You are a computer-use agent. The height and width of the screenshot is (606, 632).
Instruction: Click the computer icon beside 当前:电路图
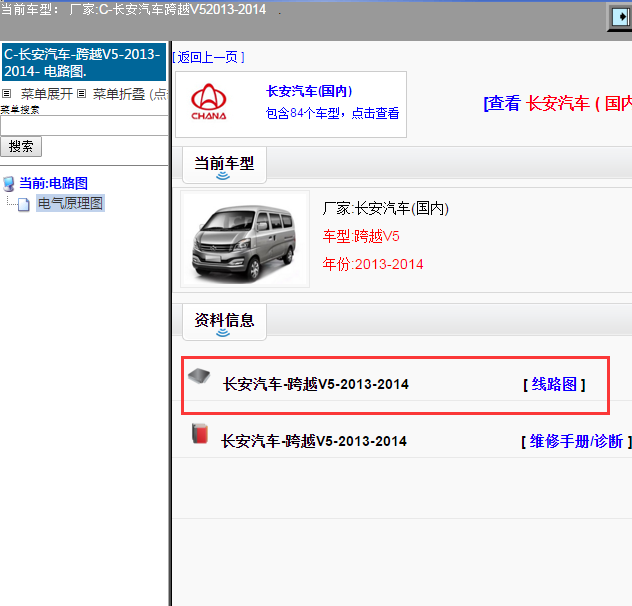[x=9, y=184]
